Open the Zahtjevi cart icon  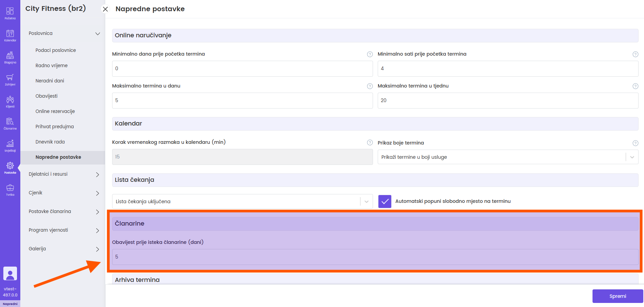pos(10,79)
